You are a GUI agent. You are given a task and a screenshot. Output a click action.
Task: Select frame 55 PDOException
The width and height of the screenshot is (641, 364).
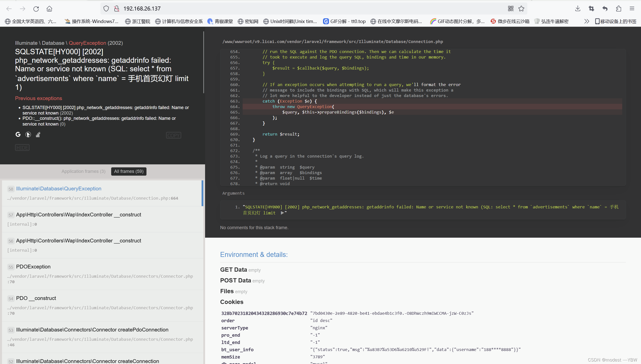(x=33, y=267)
